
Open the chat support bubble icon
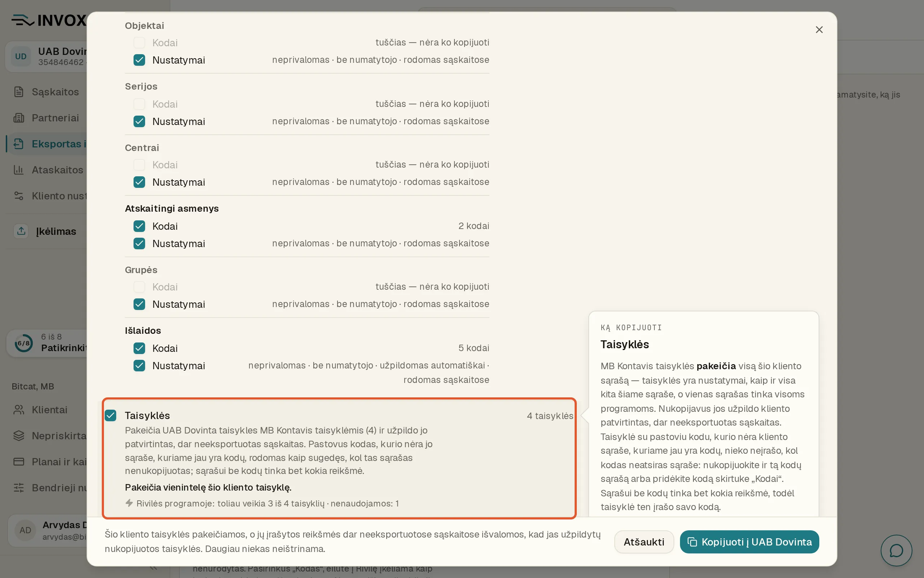(896, 551)
